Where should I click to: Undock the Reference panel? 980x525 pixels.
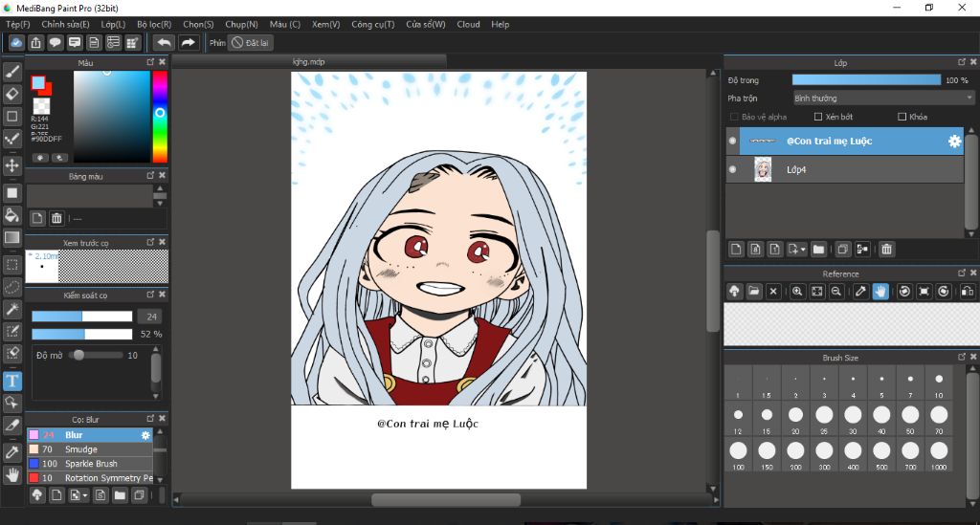(x=961, y=273)
